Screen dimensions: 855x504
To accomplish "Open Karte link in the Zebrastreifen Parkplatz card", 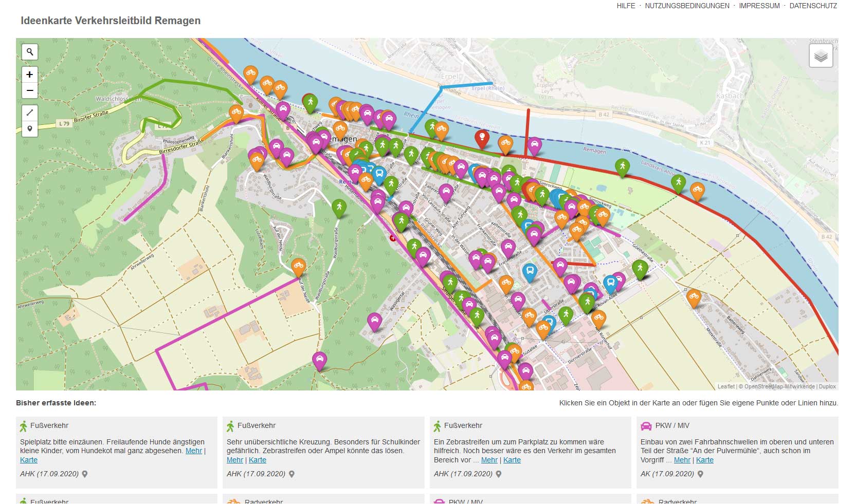I will click(x=512, y=460).
